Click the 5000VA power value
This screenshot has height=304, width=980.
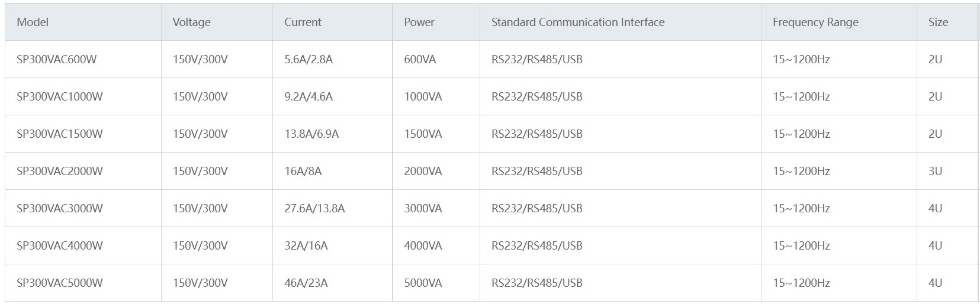423,283
